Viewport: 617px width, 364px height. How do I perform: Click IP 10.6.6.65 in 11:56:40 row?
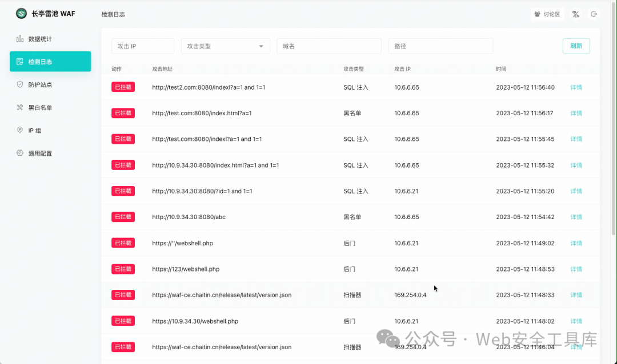(407, 87)
